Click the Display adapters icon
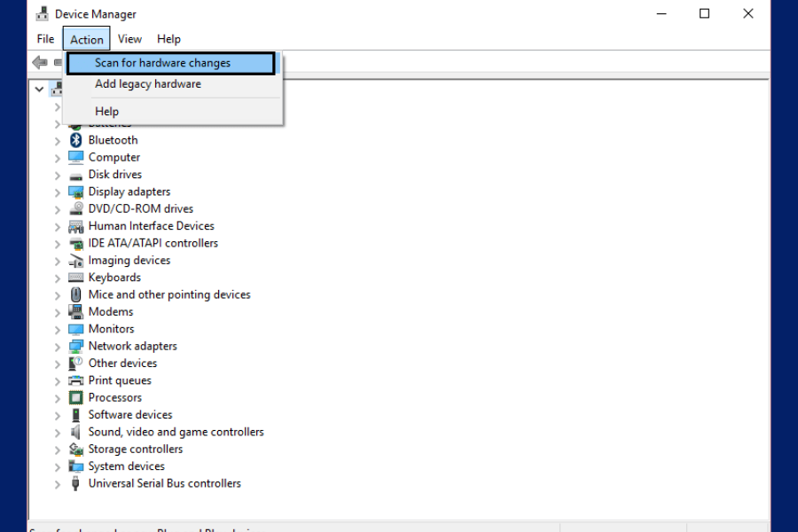This screenshot has height=532, width=798. [75, 192]
